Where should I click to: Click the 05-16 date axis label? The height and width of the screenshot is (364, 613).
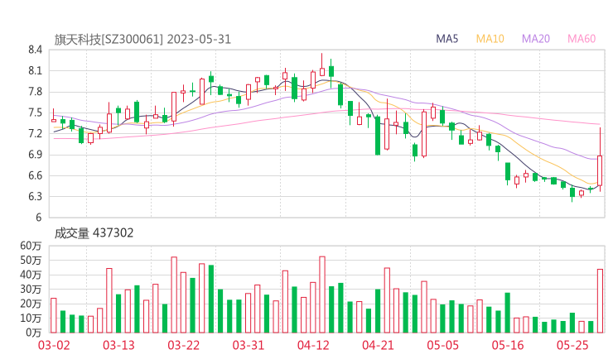[x=508, y=345]
